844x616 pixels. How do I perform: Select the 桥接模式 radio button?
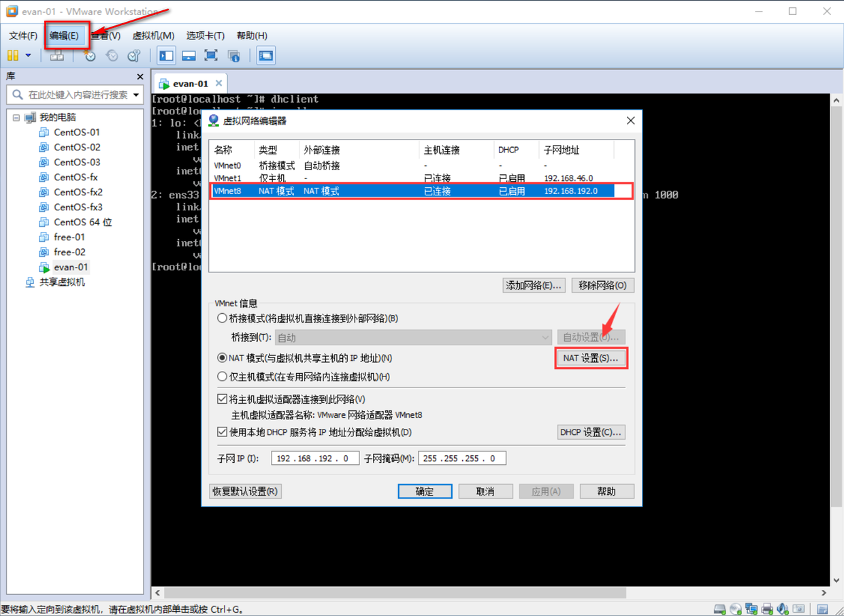222,318
